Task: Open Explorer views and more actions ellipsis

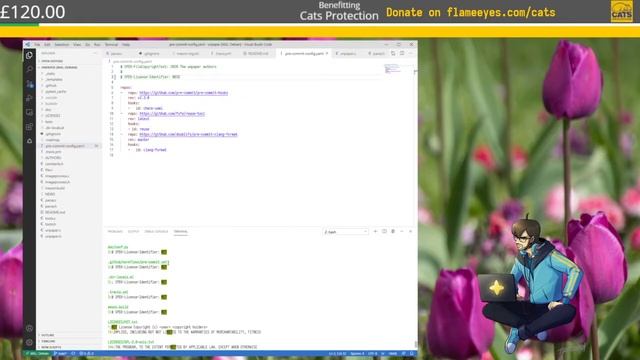Action: point(96,53)
